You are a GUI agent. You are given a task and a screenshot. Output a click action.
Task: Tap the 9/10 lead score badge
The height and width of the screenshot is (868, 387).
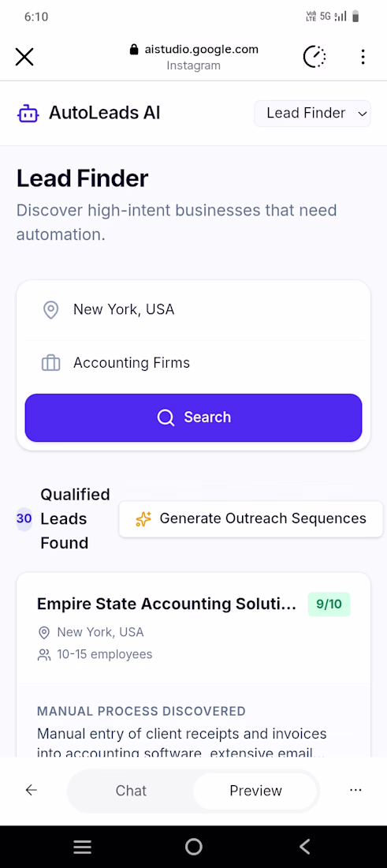point(329,604)
